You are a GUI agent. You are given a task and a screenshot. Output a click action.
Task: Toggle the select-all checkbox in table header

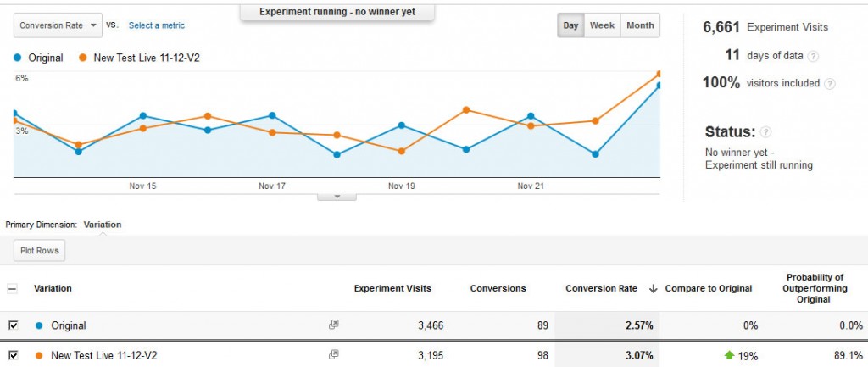point(12,288)
